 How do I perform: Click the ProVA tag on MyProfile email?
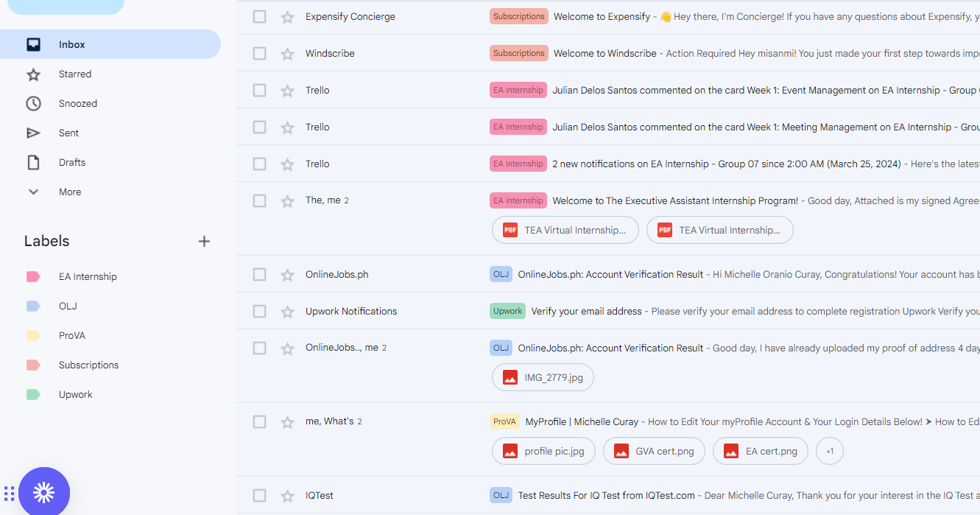504,421
